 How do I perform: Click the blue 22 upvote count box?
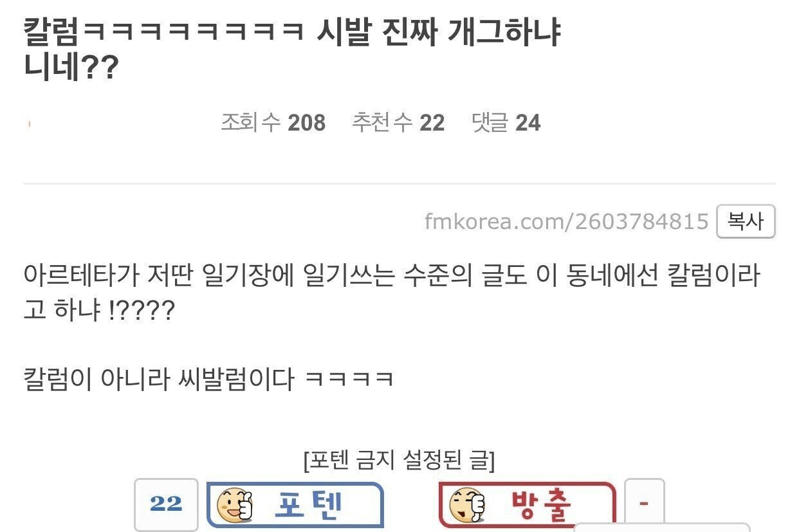(166, 505)
